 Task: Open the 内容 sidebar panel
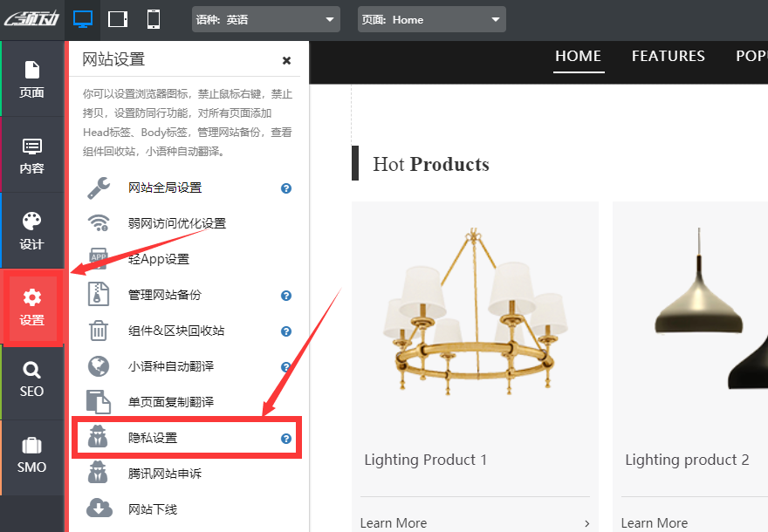pyautogui.click(x=32, y=155)
